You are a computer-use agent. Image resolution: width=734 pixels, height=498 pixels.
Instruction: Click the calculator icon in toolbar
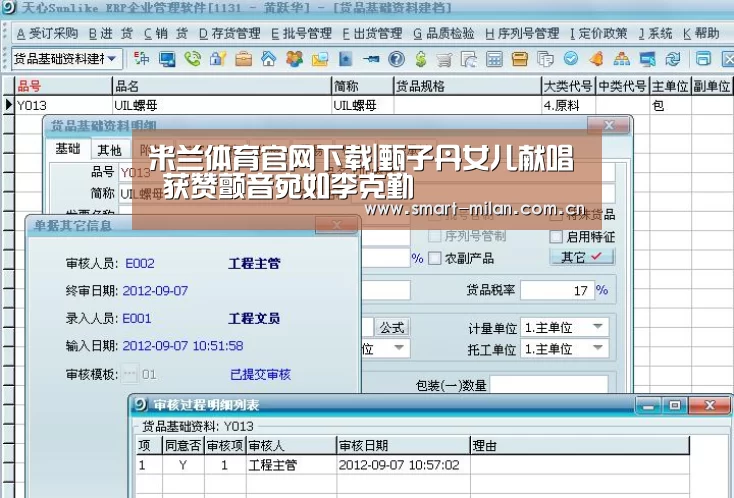pos(494,59)
